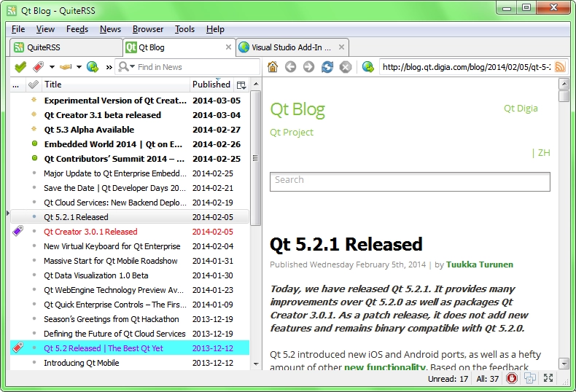Click red label tag on Qt 5.2 Released row

pyautogui.click(x=18, y=348)
